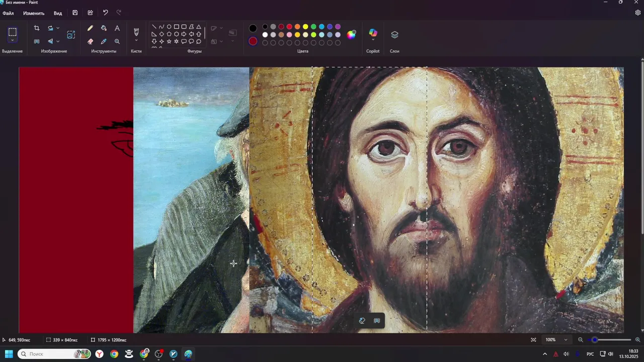The height and width of the screenshot is (362, 644).
Task: Show hidden tray icons chevron
Action: click(545, 354)
